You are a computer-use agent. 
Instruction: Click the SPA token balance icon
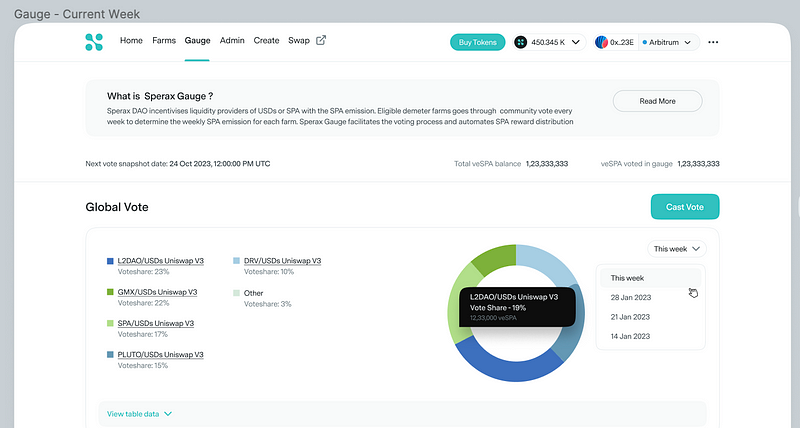pyautogui.click(x=520, y=42)
